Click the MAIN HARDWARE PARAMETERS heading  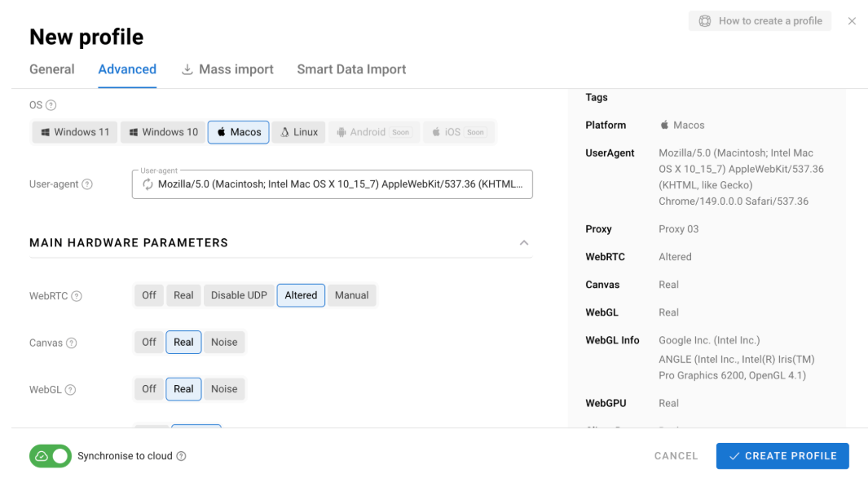coord(129,242)
